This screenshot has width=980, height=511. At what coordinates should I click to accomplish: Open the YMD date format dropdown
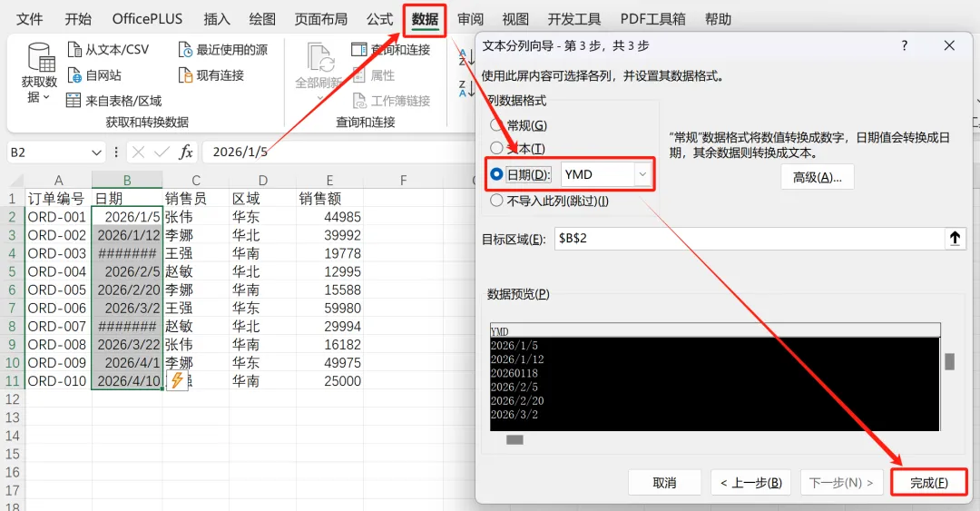click(x=642, y=174)
